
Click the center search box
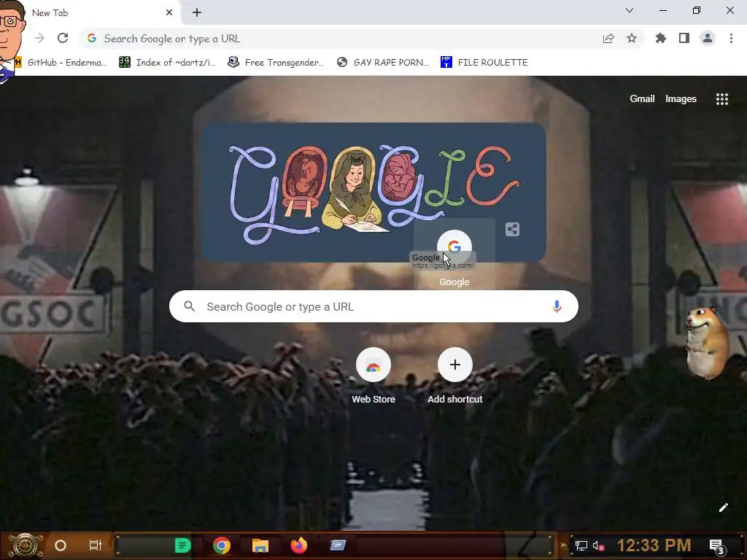pyautogui.click(x=373, y=306)
